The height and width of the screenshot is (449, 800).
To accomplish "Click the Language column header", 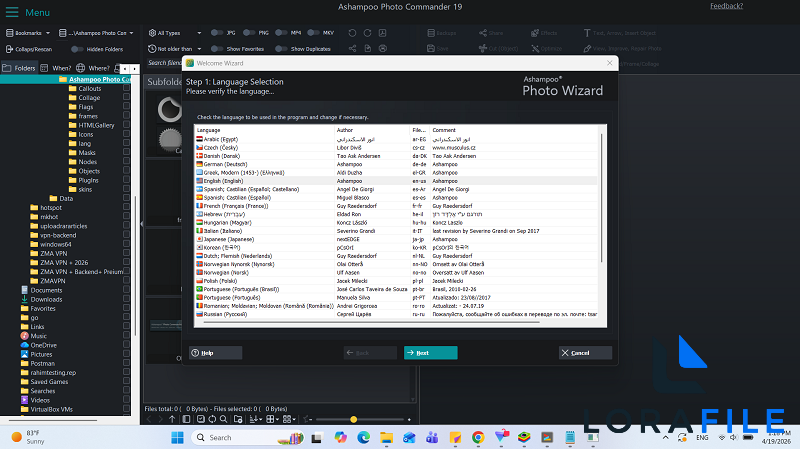I will tap(264, 130).
